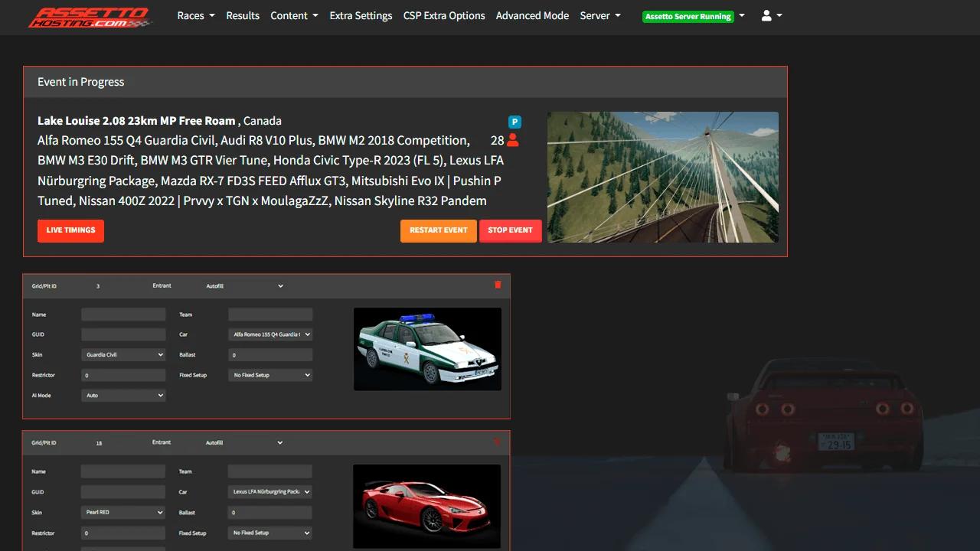Click the Ballast field of Lexus LFA entrant

[270, 512]
